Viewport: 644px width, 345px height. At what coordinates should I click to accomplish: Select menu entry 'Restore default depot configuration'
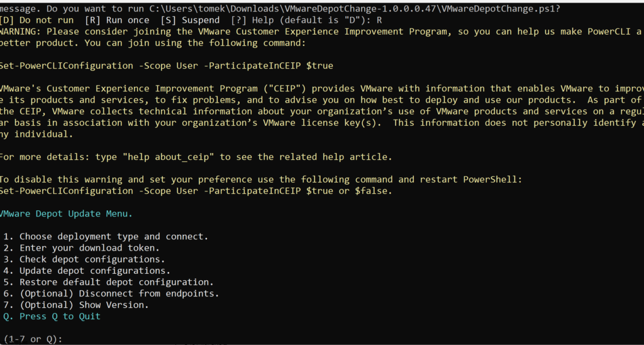(x=108, y=283)
